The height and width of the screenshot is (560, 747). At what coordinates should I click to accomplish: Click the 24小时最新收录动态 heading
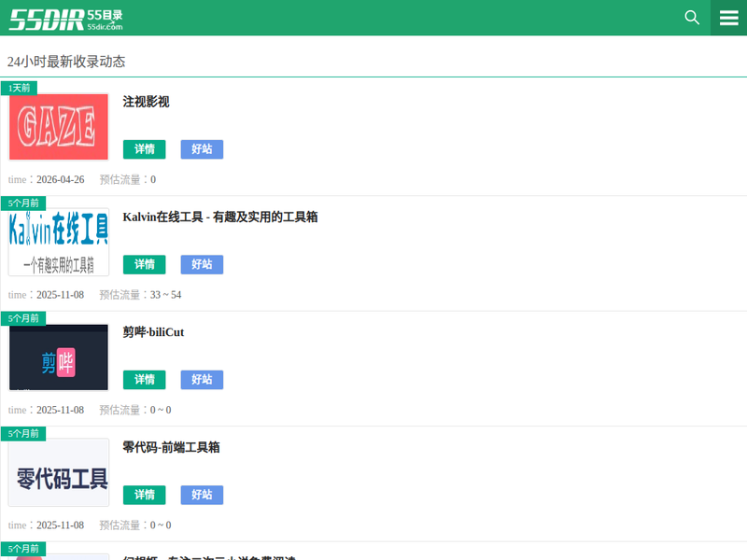click(x=66, y=62)
